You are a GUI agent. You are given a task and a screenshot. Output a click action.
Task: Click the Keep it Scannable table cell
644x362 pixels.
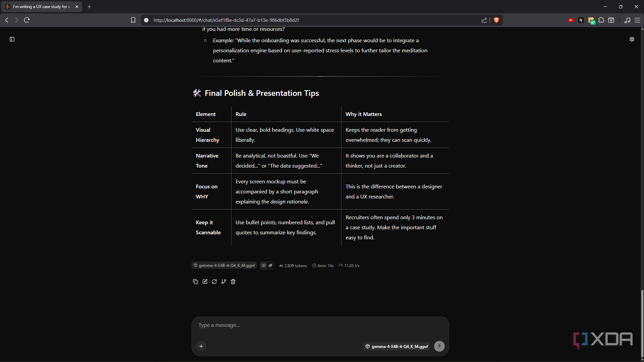click(211, 227)
